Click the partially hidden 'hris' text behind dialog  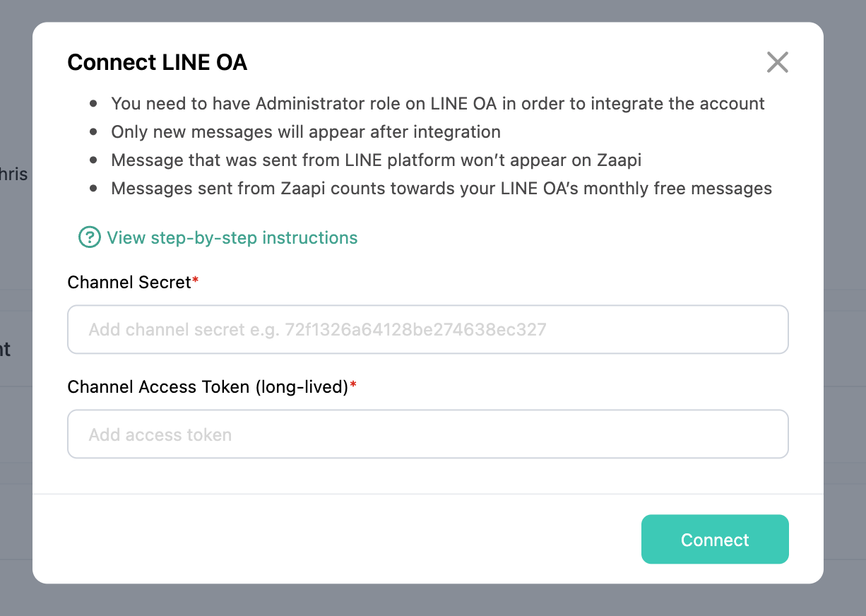14,174
